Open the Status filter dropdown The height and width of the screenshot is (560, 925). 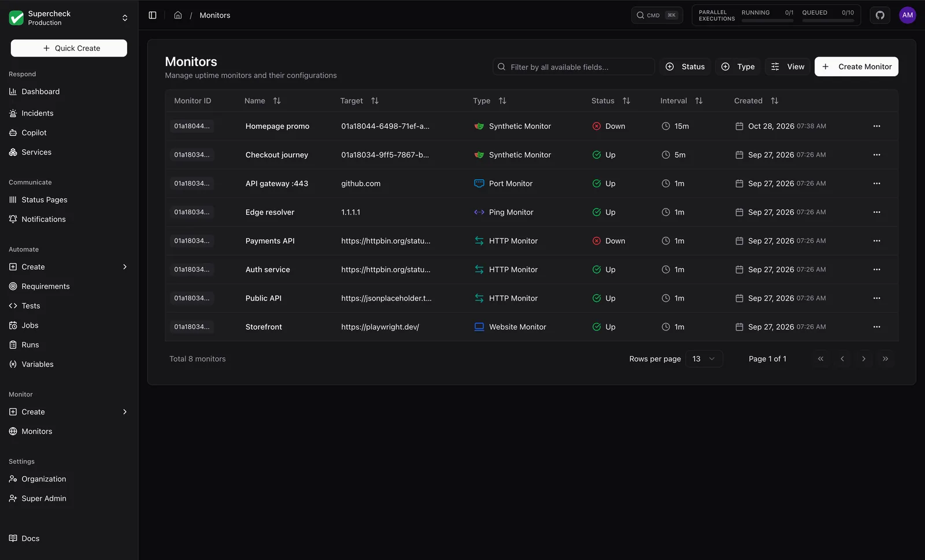point(685,66)
